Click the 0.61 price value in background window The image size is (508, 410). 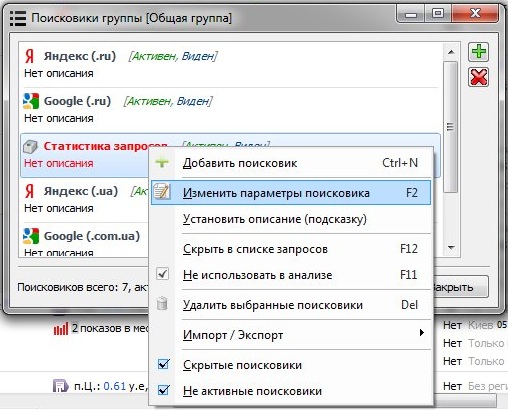pos(114,386)
